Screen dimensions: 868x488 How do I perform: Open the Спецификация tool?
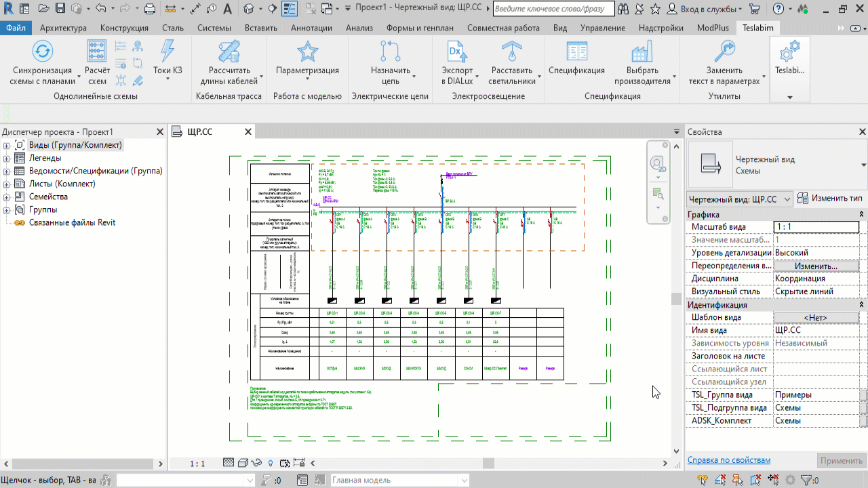pyautogui.click(x=576, y=58)
